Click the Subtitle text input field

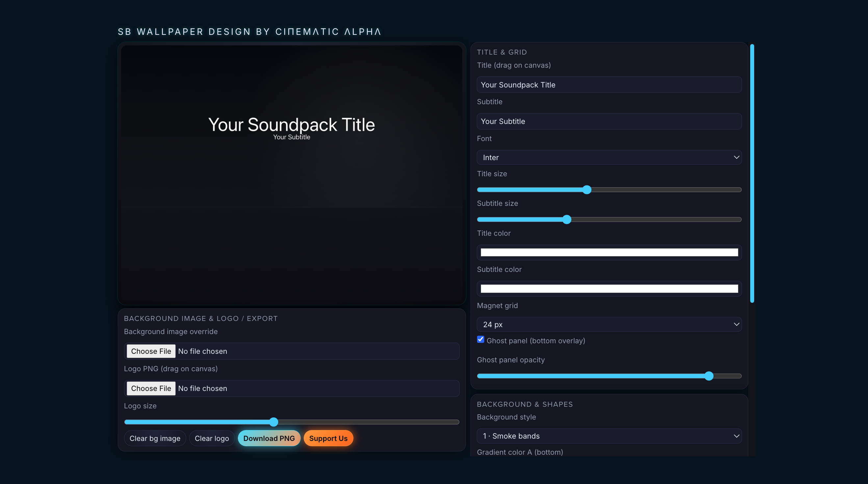click(x=609, y=121)
